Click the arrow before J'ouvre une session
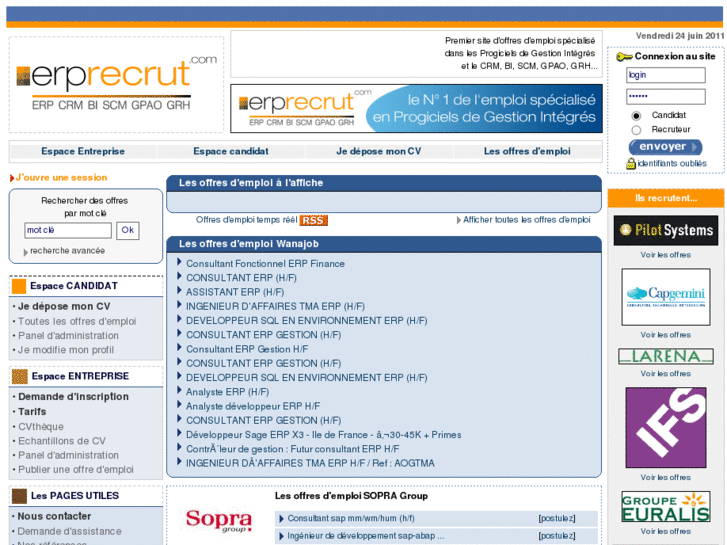This screenshot has height=545, width=727. pos(12,178)
